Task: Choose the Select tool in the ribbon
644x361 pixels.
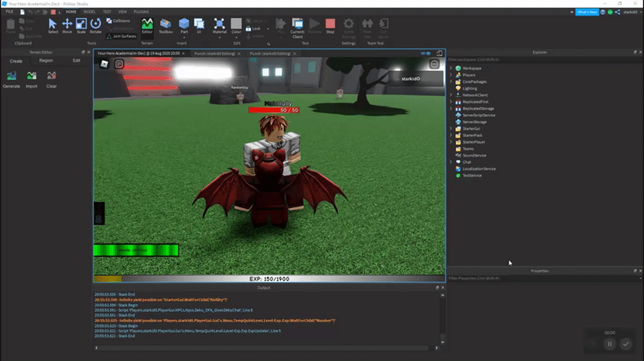Action: point(53,26)
